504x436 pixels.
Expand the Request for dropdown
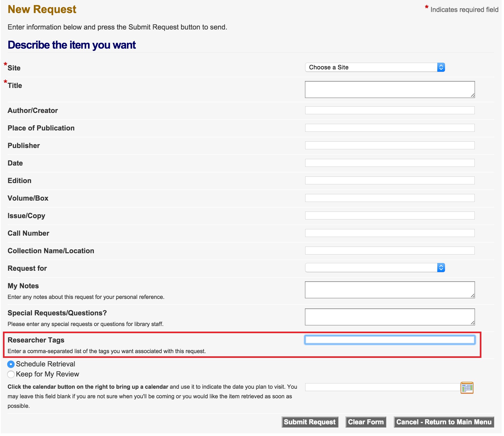tap(375, 268)
